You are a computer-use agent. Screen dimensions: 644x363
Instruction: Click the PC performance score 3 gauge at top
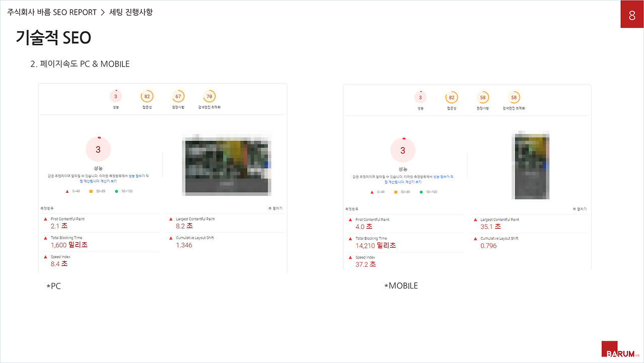[116, 96]
